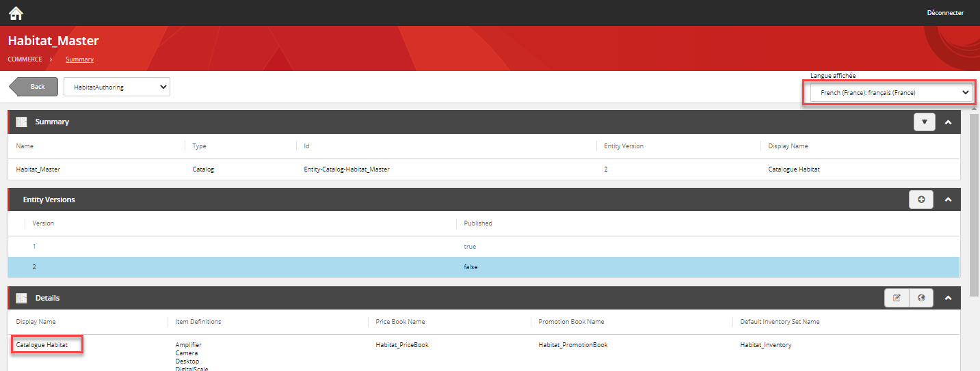Screen dimensions: 980x371
Task: Click the COMMERCE breadcrumb
Action: (25, 59)
